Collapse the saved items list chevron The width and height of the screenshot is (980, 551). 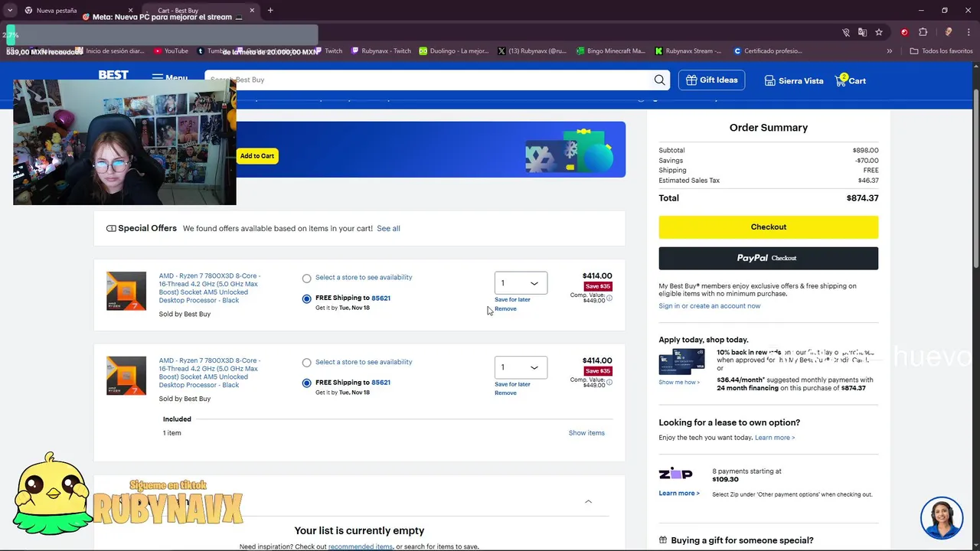pyautogui.click(x=588, y=501)
